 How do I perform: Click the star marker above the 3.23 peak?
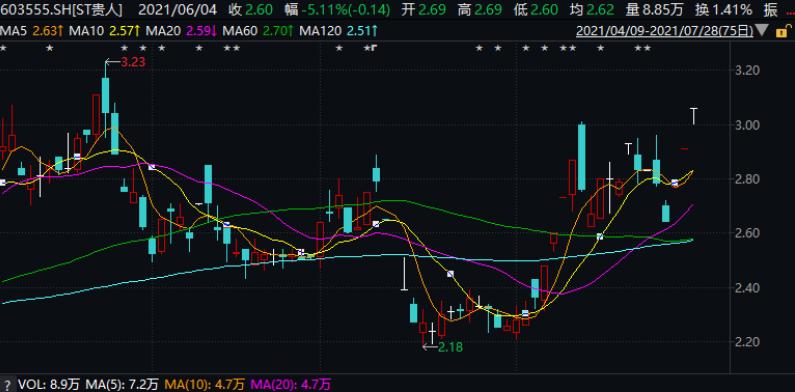[125, 48]
